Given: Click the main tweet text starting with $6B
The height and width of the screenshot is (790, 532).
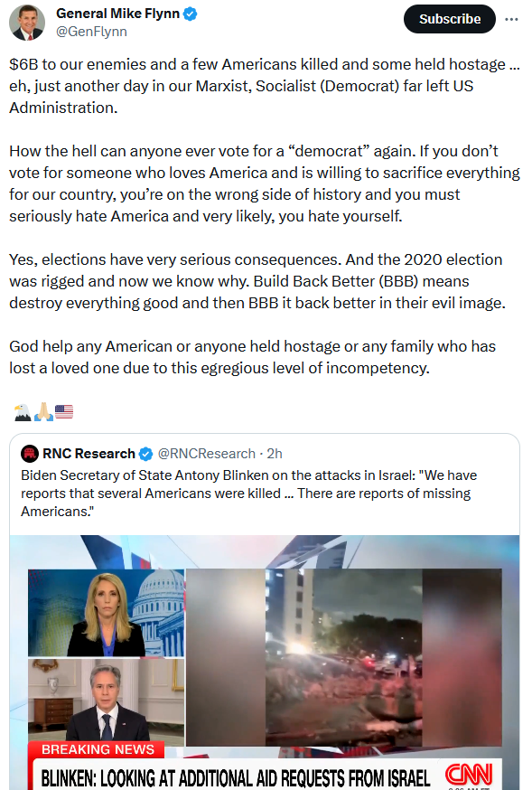Looking at the screenshot, I should coord(265,86).
